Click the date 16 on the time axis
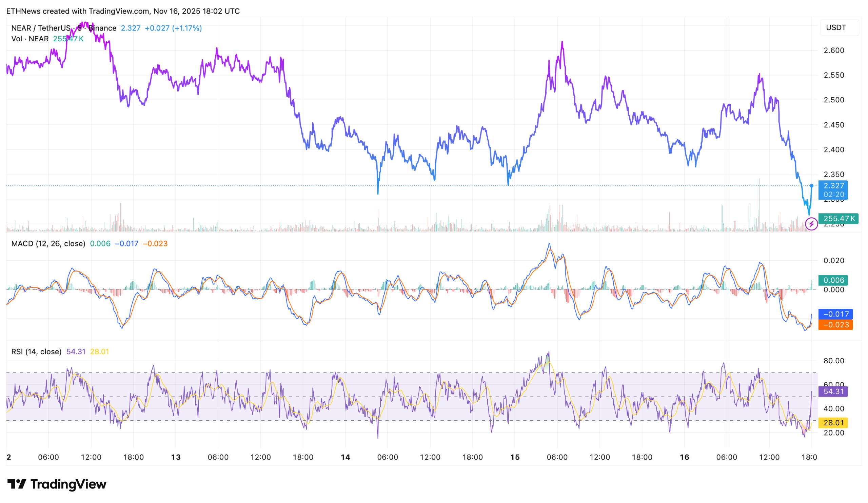 point(684,457)
